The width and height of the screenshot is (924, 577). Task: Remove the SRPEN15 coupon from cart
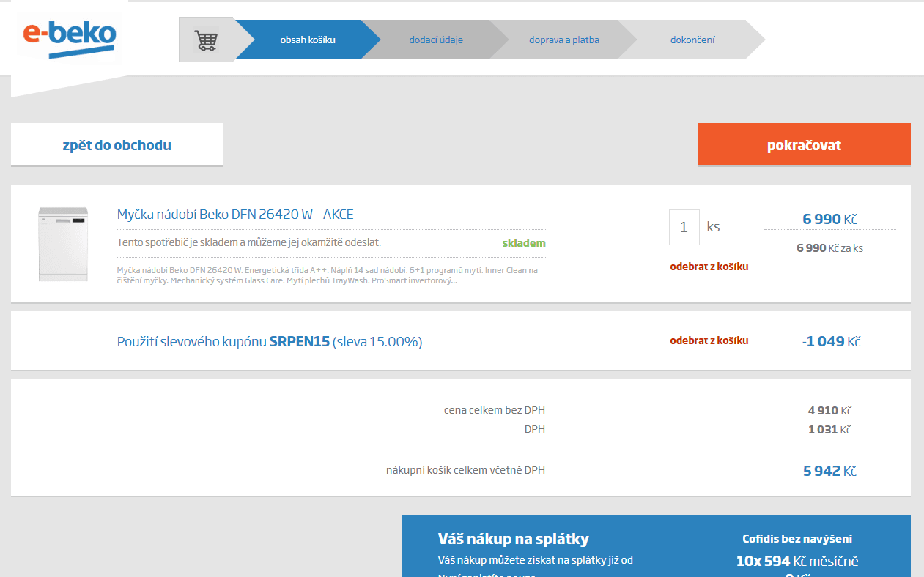click(x=709, y=340)
